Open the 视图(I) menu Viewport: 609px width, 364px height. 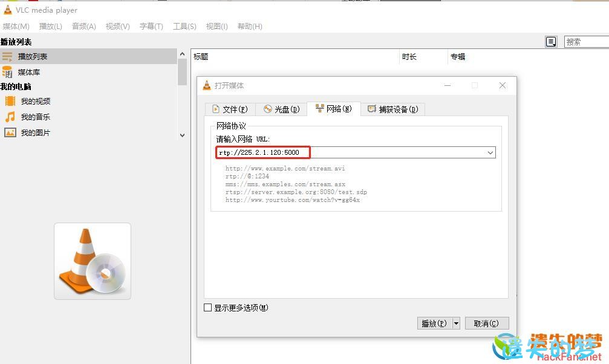point(217,27)
